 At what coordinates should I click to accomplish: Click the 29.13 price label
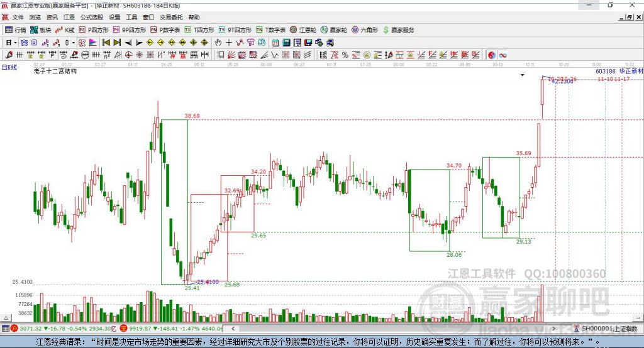[x=524, y=241]
